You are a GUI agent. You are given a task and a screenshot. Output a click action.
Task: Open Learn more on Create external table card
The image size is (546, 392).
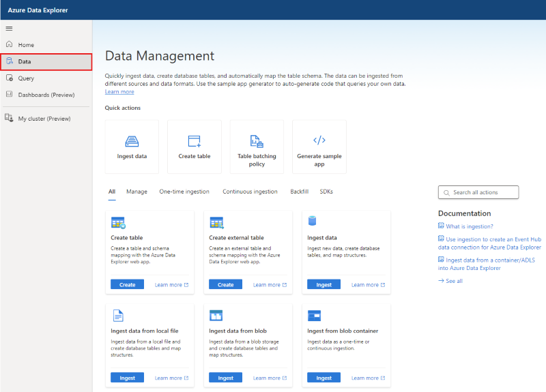[270, 285]
